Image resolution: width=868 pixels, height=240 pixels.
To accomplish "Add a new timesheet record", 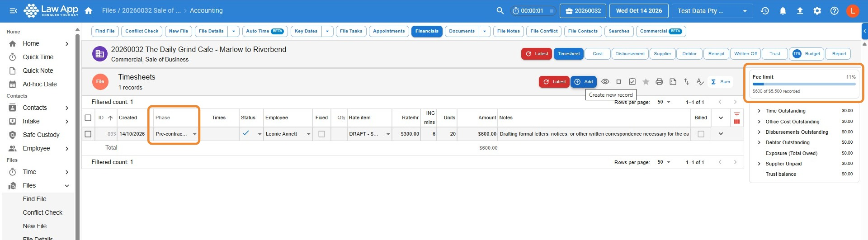I will [x=584, y=82].
